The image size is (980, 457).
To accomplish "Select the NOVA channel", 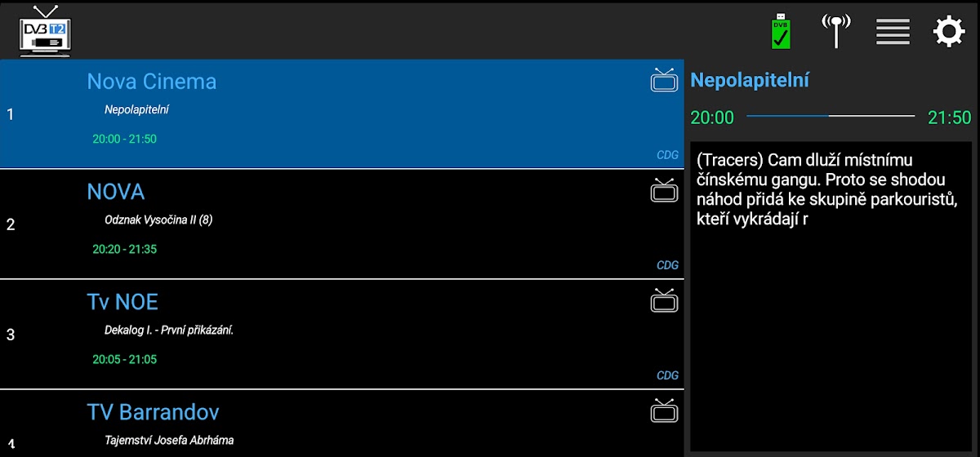I will click(116, 192).
